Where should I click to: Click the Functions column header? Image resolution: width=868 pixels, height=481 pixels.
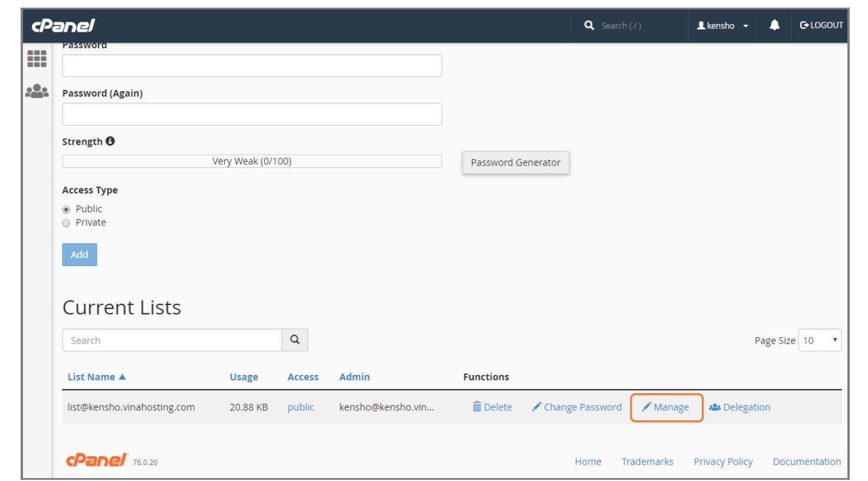click(486, 377)
